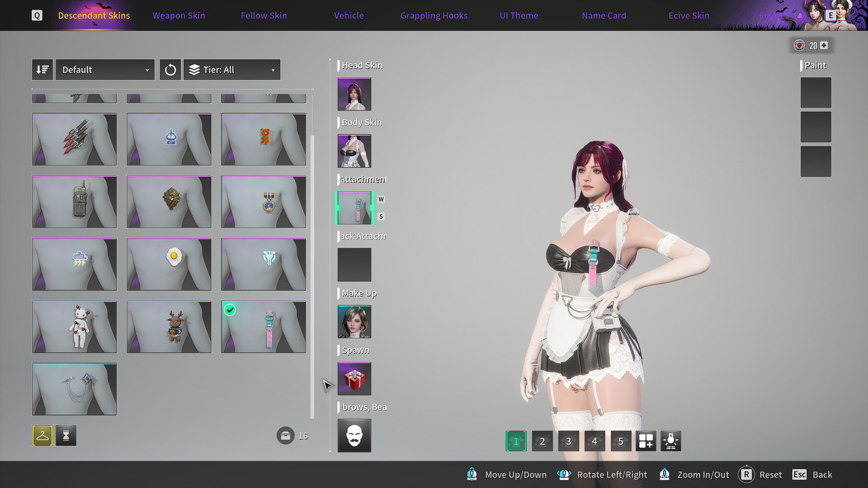Image resolution: width=868 pixels, height=488 pixels.
Task: Click the S key hint beside Attachment
Action: coord(381,216)
